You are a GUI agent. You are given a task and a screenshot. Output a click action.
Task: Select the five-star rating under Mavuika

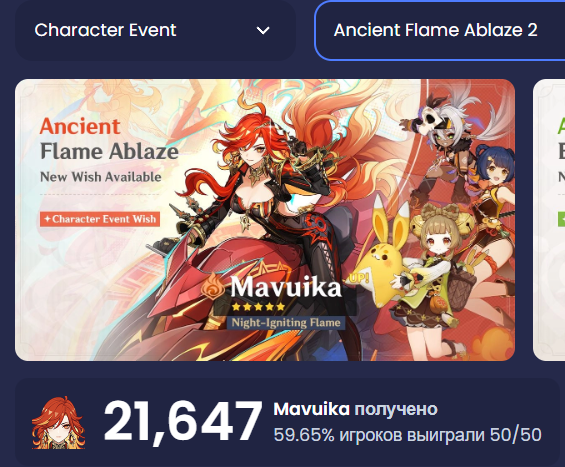pos(258,307)
